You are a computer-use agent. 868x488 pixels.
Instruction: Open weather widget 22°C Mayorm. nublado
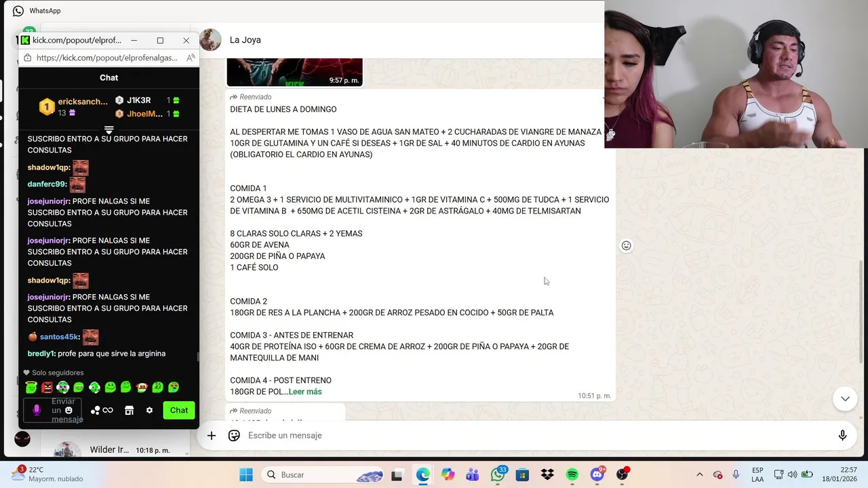coord(47,474)
